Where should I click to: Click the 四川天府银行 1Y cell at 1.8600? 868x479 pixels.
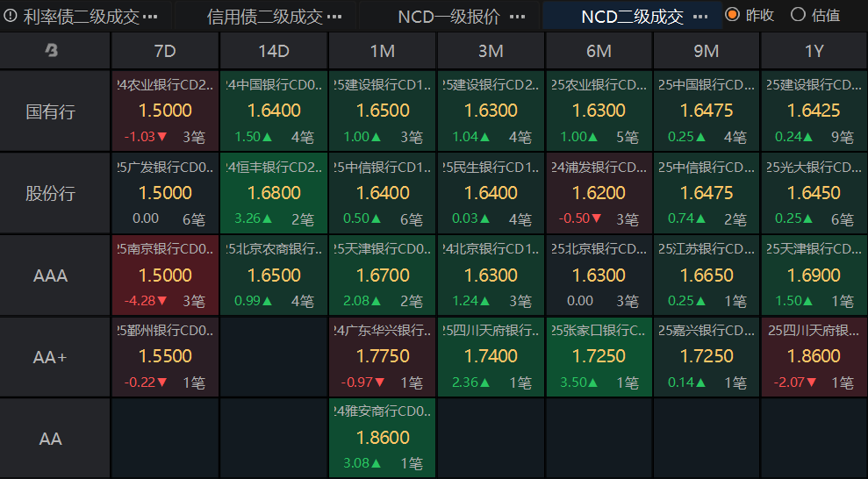point(814,357)
